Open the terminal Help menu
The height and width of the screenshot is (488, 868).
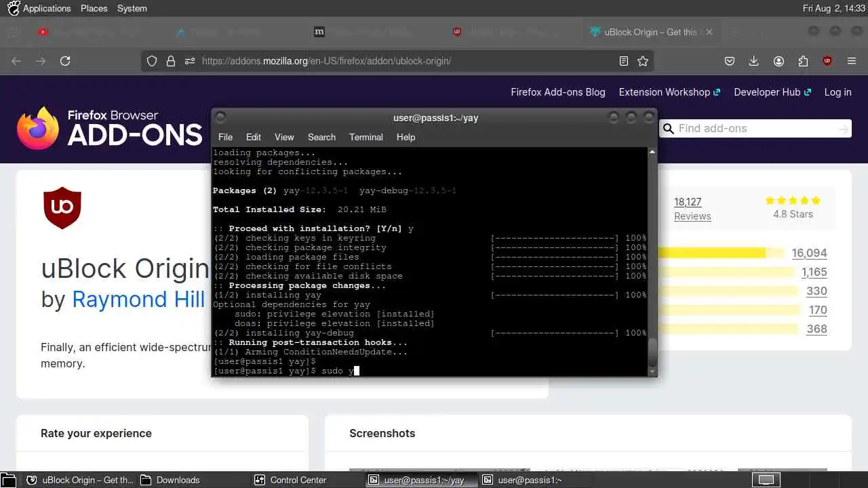406,137
